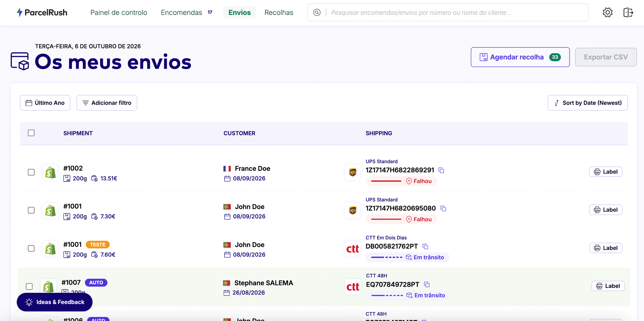Image resolution: width=644 pixels, height=321 pixels.
Task: Print Label for Stephane SALEMA shipment
Action: click(608, 286)
